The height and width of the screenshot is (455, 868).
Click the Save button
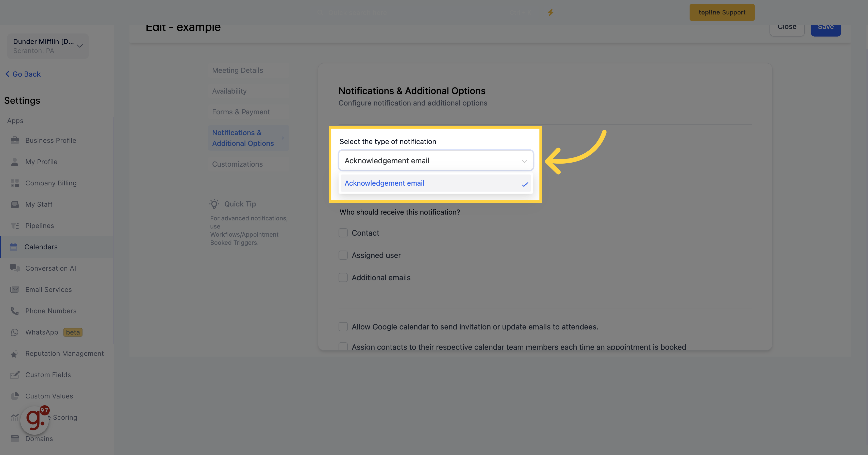coord(826,26)
